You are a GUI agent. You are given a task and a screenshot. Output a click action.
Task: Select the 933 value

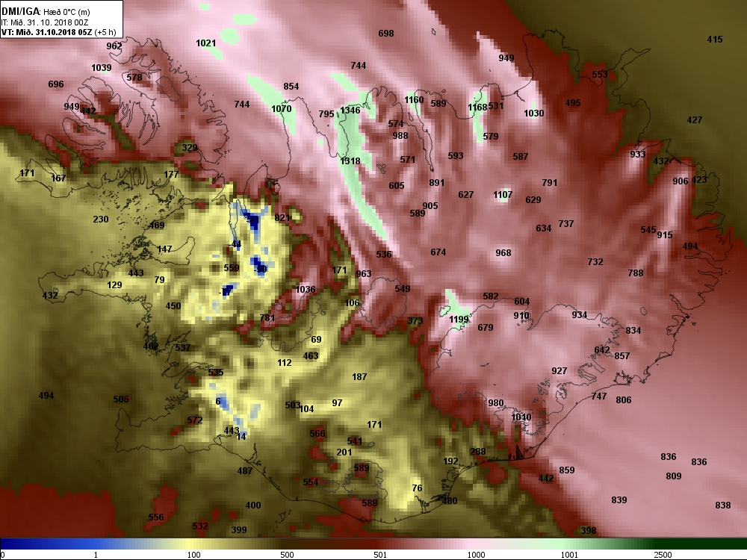(637, 154)
